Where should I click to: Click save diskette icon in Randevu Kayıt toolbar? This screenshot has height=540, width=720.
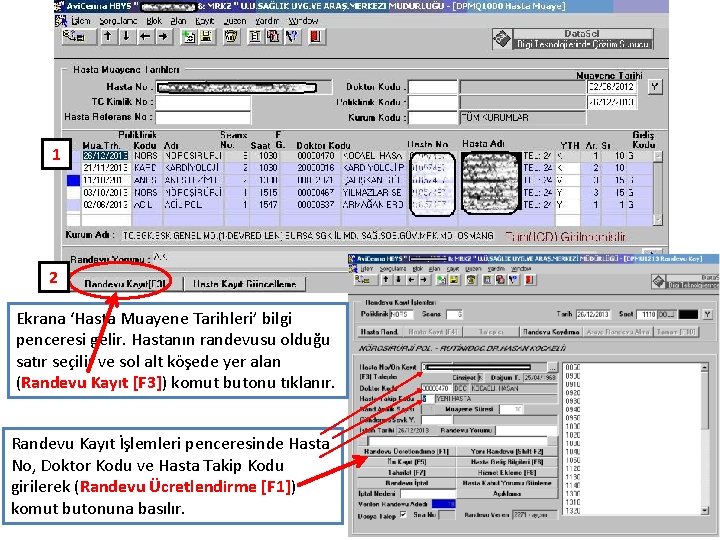pyautogui.click(x=453, y=279)
